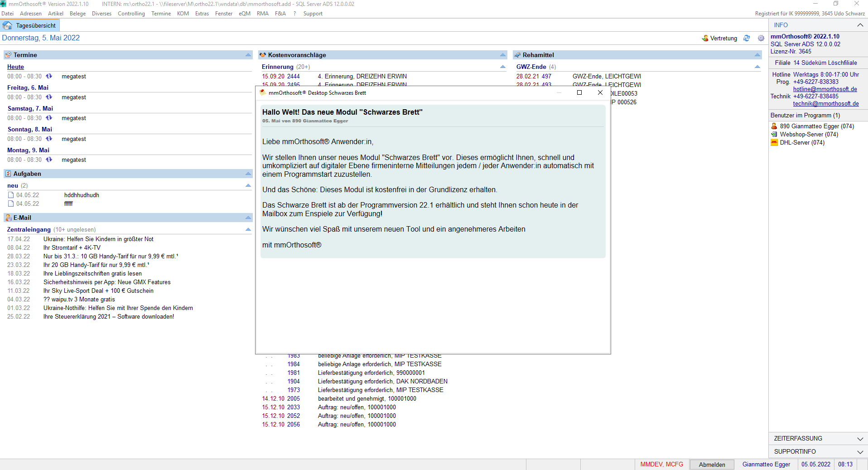Collapse the Termine section
This screenshot has width=868, height=470.
[x=248, y=55]
